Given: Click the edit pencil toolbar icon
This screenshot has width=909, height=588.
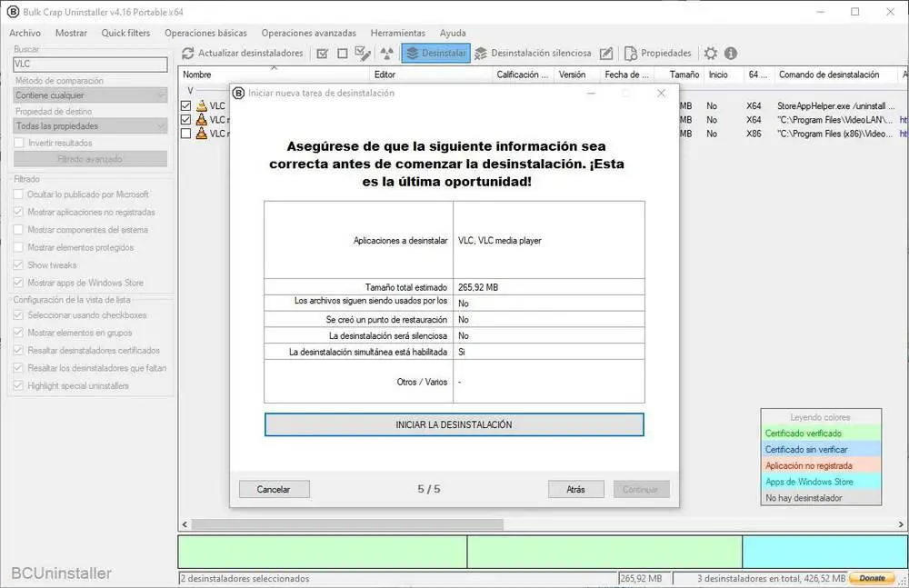Looking at the screenshot, I should click(x=605, y=54).
